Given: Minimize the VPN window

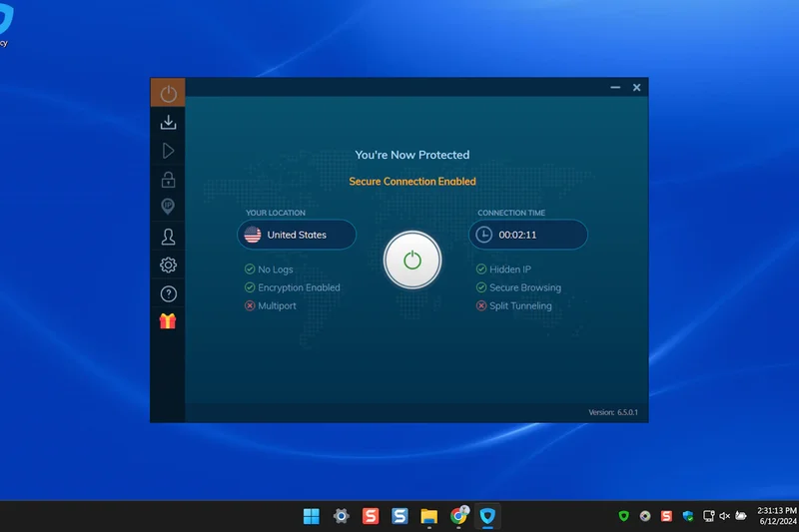Looking at the screenshot, I should coord(615,88).
